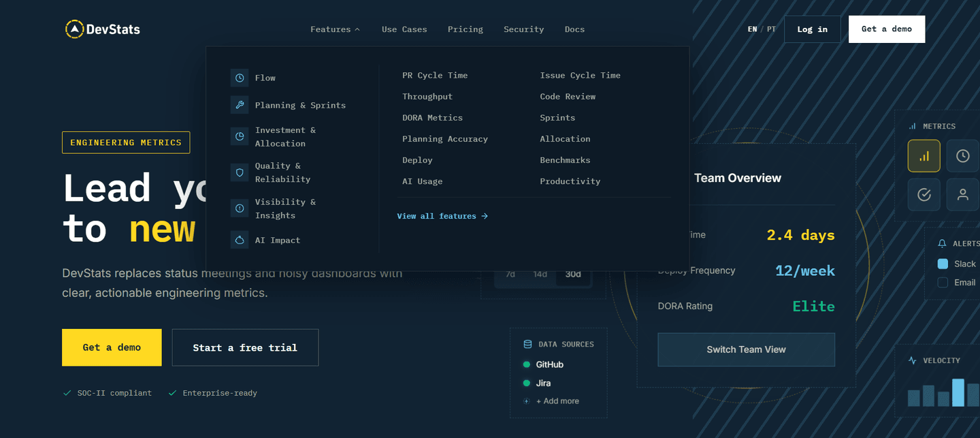Select the checkmark circle metrics icon
The image size is (980, 438).
point(924,195)
